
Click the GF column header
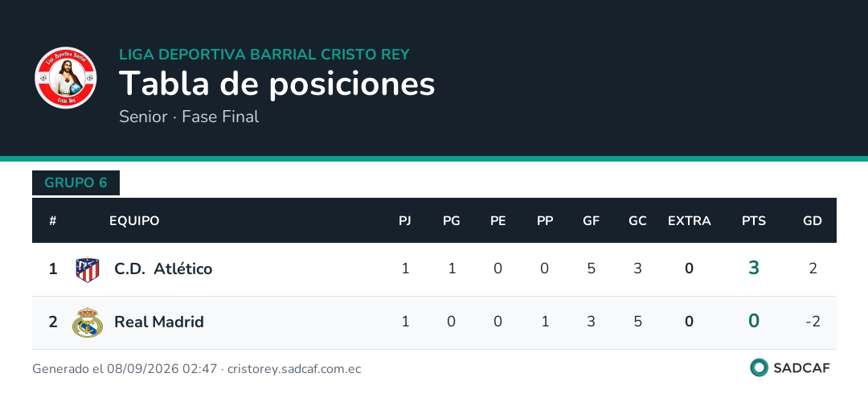click(592, 220)
